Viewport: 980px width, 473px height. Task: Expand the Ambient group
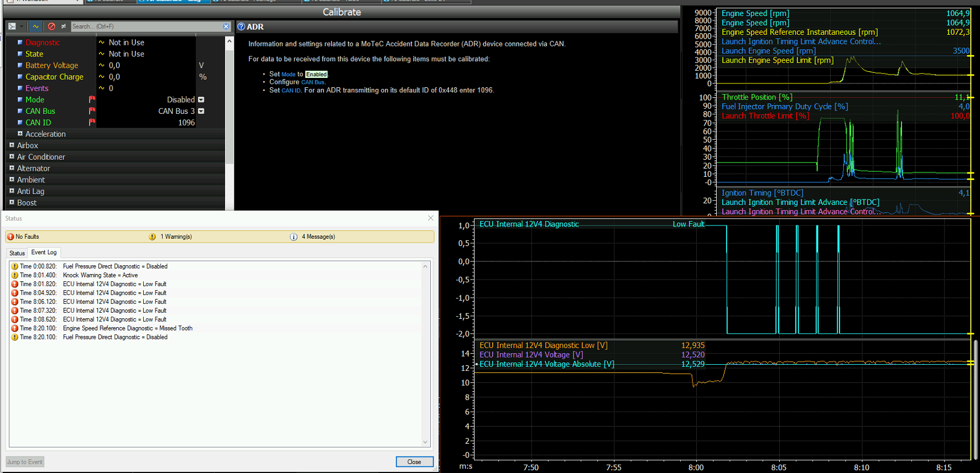point(12,180)
